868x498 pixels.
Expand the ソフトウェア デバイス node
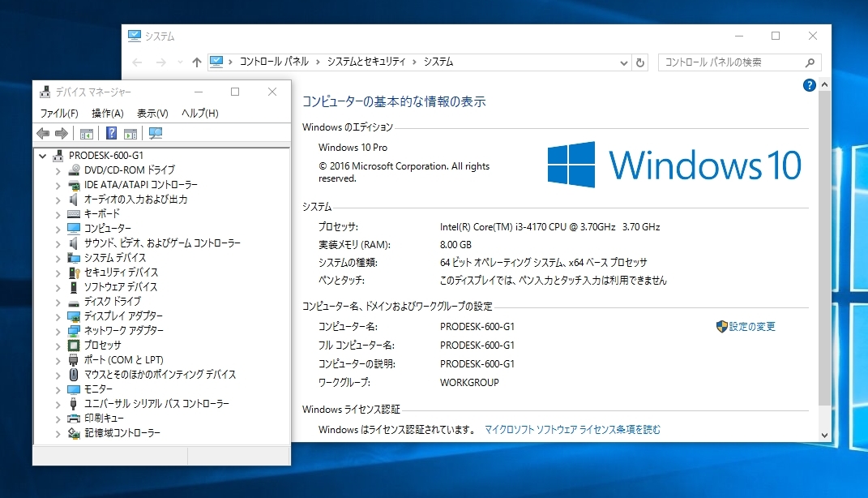58,287
